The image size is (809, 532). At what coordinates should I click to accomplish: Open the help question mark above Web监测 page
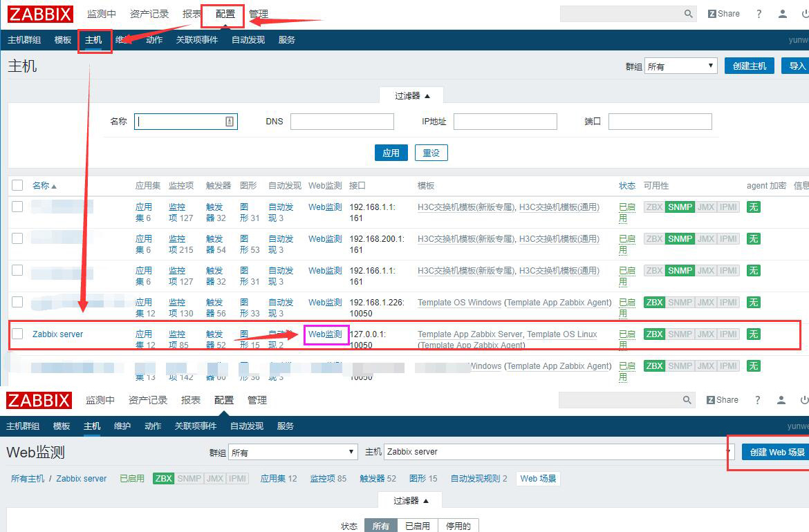(x=757, y=400)
